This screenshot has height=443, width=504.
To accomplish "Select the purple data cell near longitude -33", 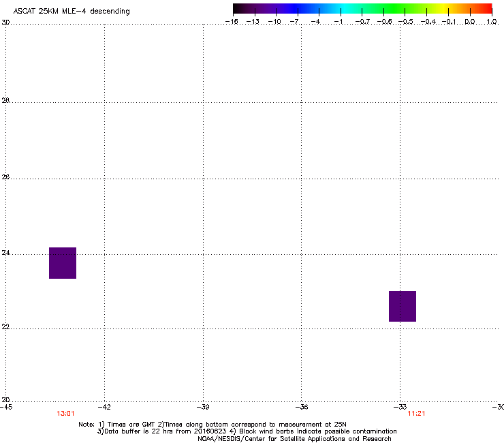I will pos(403,306).
